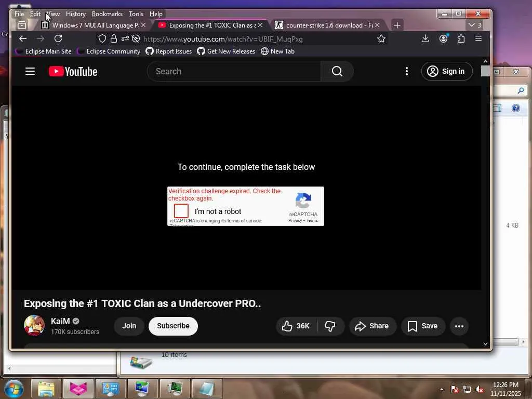Show hidden tray icons arrow

(x=442, y=390)
